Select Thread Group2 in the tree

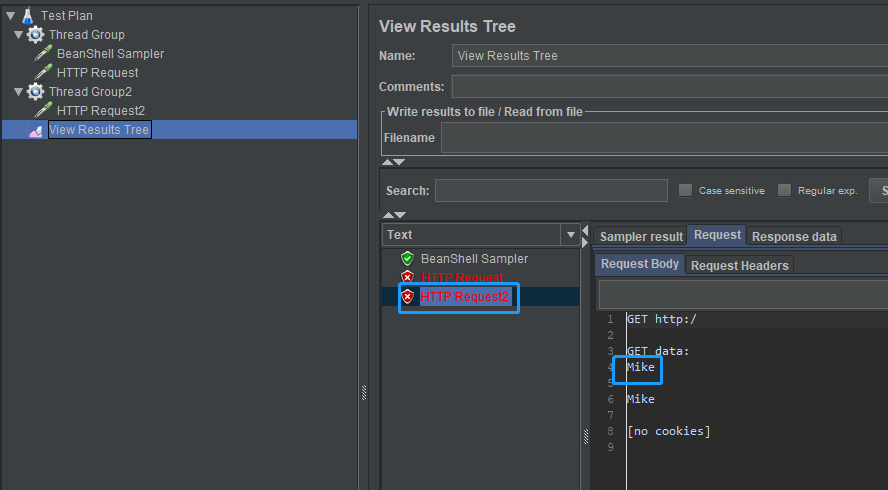pos(90,92)
